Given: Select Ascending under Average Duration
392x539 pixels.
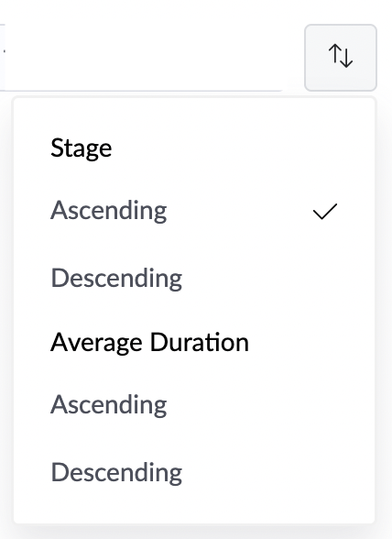Looking at the screenshot, I should [x=194, y=404].
